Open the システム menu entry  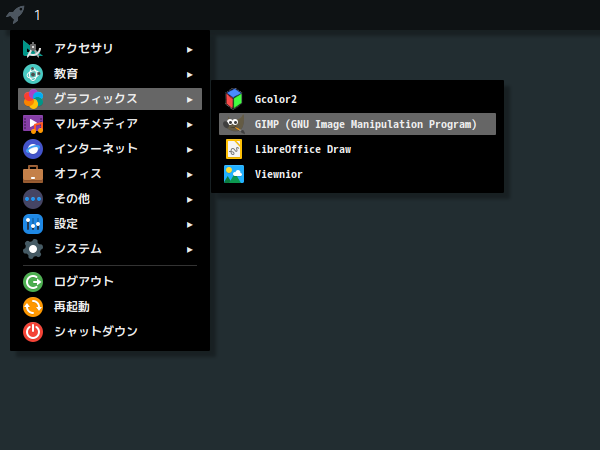pos(110,249)
